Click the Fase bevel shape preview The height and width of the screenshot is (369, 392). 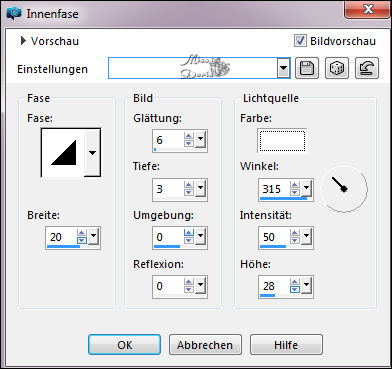[63, 153]
